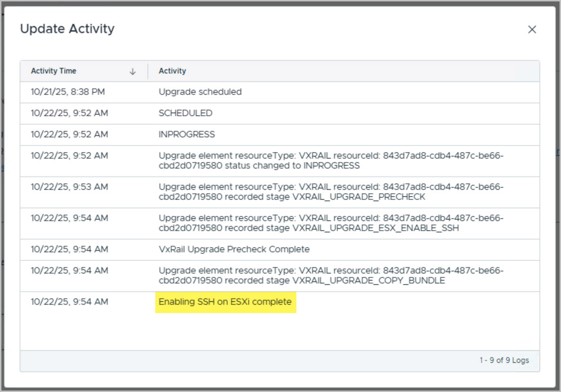Select the Activity Time column header
This screenshot has height=392, width=561.
[x=53, y=71]
